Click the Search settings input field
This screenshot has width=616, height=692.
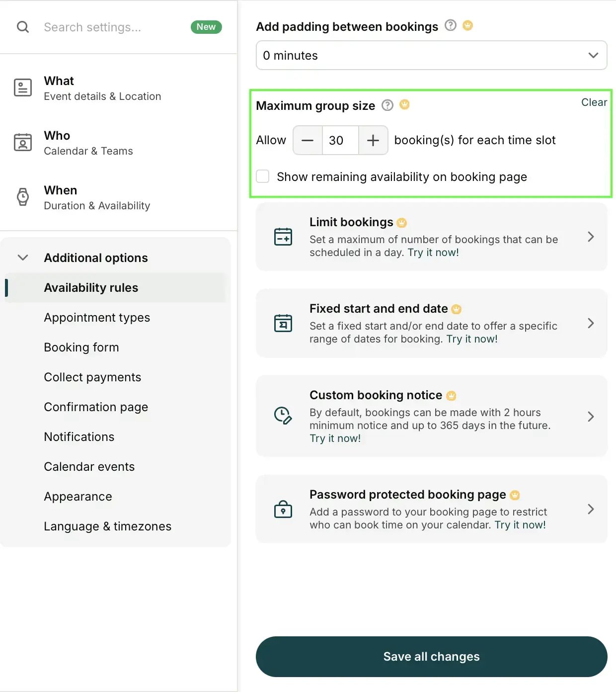[x=113, y=27]
